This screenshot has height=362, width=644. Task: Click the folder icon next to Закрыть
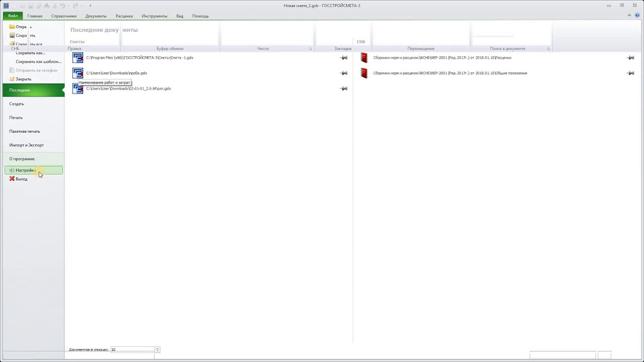[x=12, y=79]
